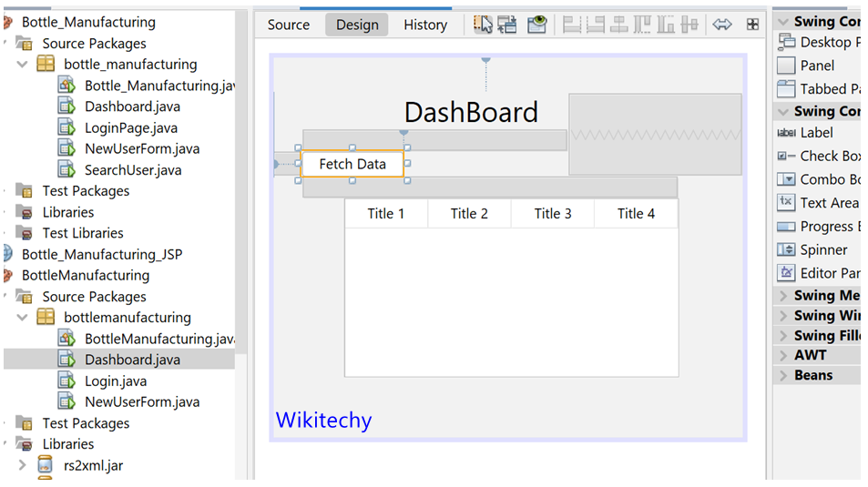
Task: Click Preview Design eye icon
Action: (537, 25)
